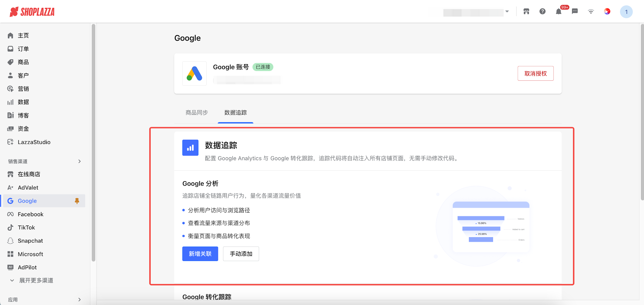Click the AdPilot icon
Screen dimensions: 644x305
tap(10, 267)
